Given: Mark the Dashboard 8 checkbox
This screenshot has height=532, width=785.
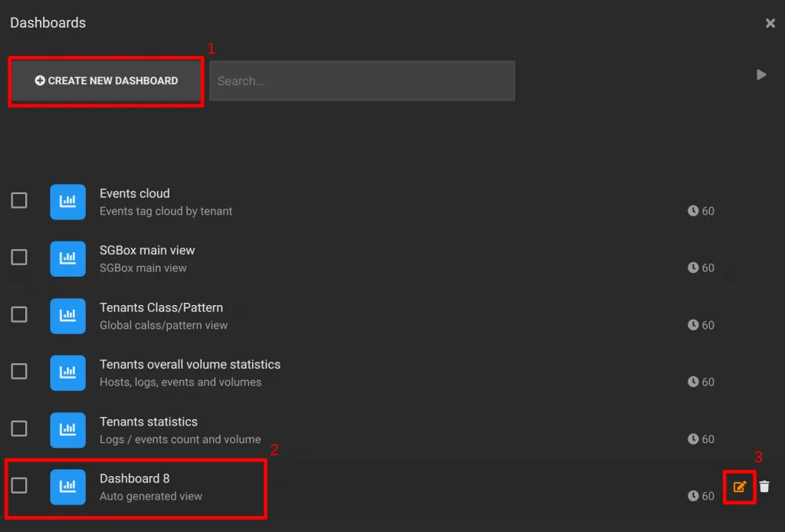Looking at the screenshot, I should (19, 485).
